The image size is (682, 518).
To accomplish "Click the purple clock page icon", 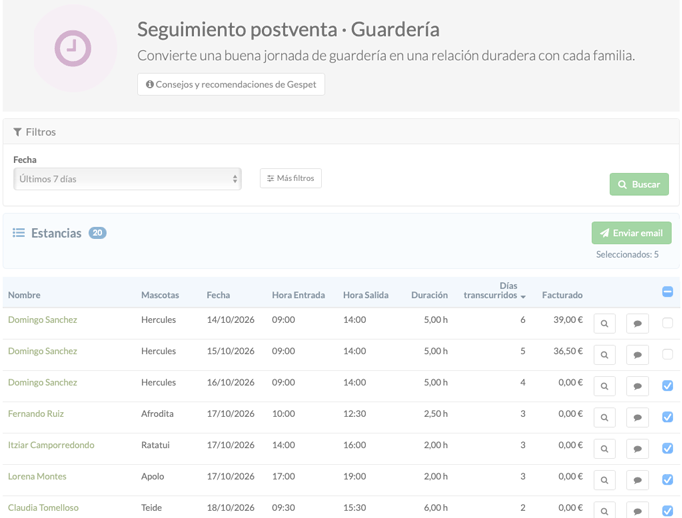I will 73,48.
